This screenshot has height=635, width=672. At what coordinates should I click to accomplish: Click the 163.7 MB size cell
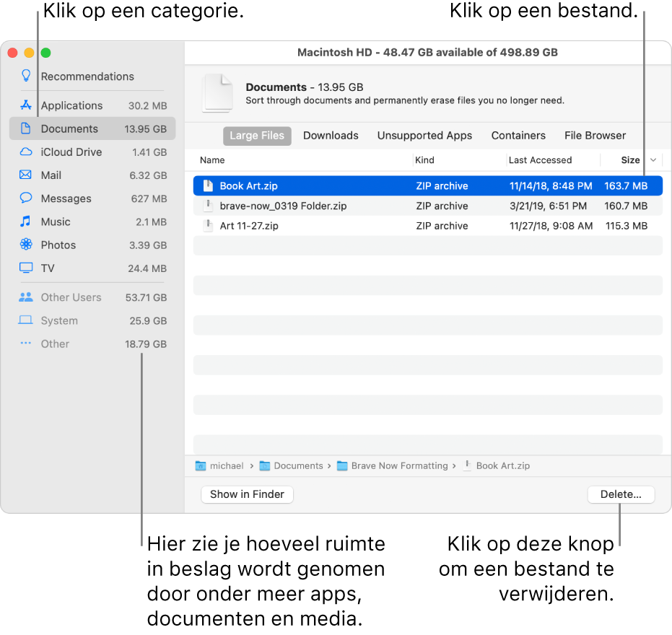click(626, 186)
